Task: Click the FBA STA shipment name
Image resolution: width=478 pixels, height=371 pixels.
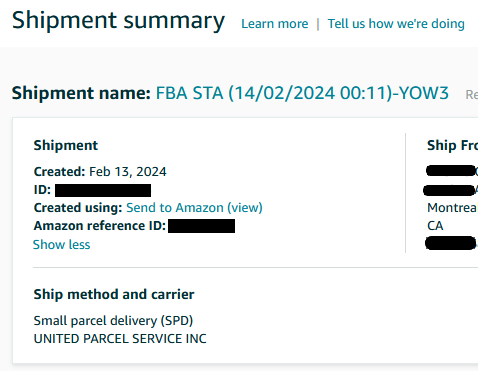Action: coord(302,93)
